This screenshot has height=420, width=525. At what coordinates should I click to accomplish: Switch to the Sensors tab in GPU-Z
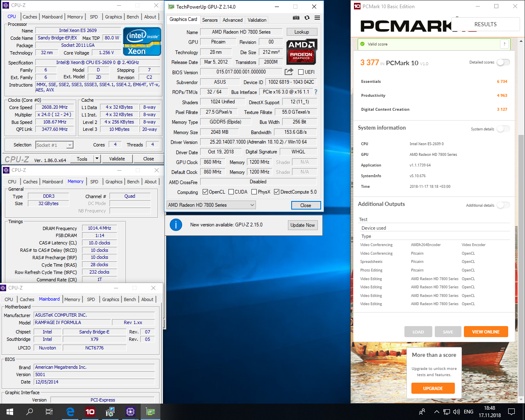(x=210, y=20)
